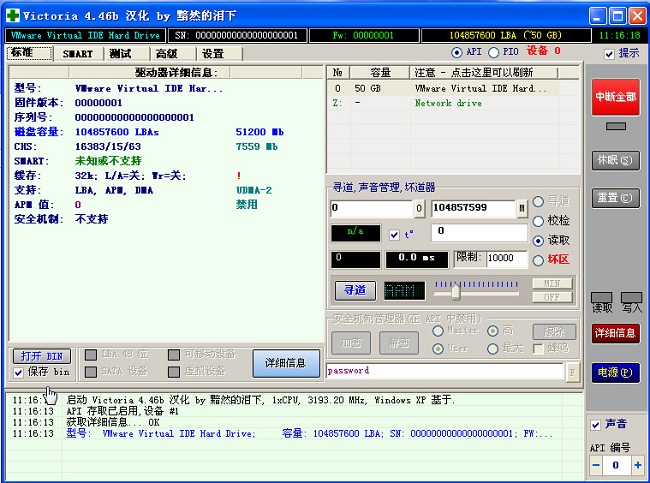Click the 休眠(S) sleep button

point(614,160)
